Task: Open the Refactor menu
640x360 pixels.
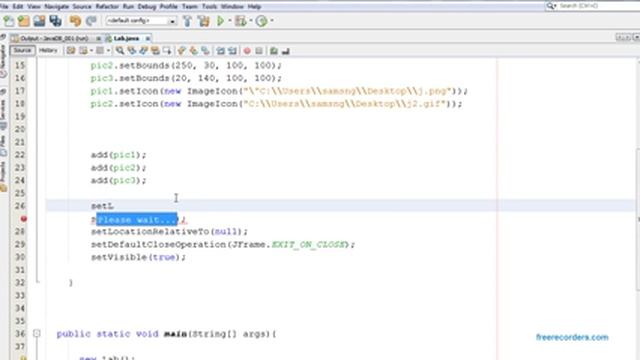Action: click(107, 7)
